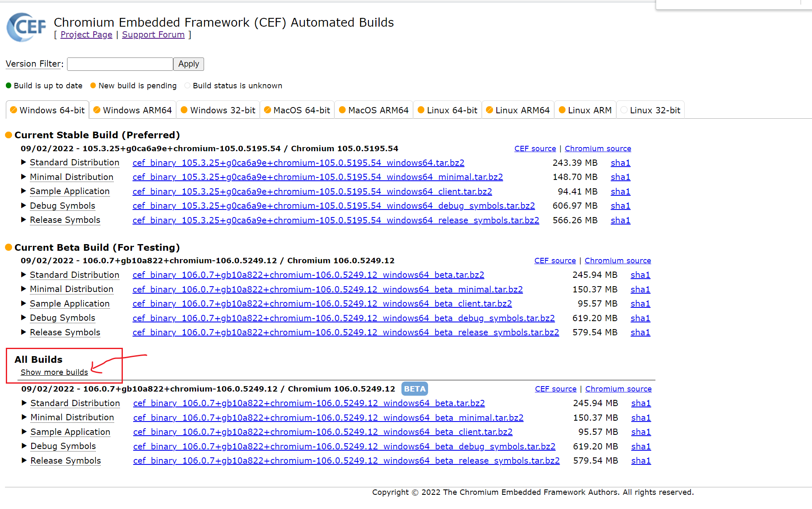812x509 pixels.
Task: Download stable 105.3.25 debug_symbols archive
Action: [x=334, y=206]
